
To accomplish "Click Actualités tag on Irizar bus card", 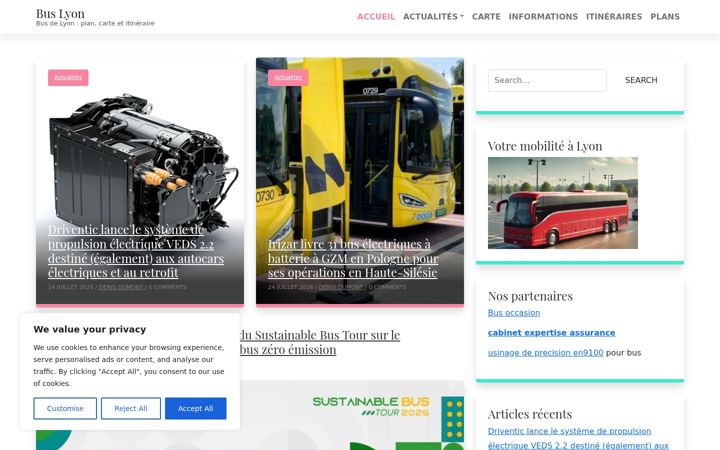I will 288,78.
